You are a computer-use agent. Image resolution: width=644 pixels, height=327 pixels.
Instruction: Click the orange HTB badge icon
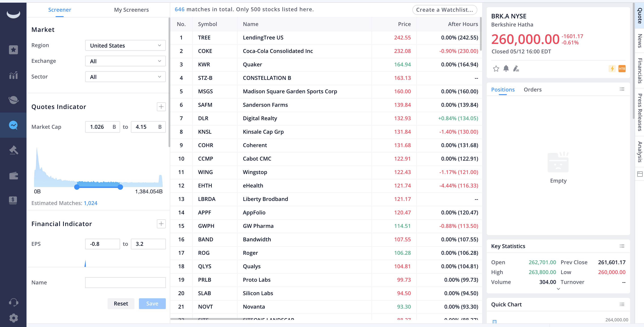point(622,69)
